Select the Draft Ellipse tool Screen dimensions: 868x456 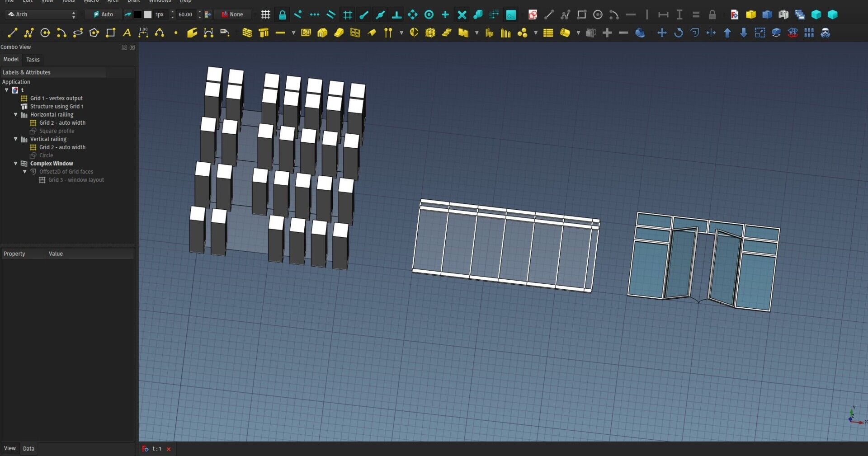tap(78, 33)
